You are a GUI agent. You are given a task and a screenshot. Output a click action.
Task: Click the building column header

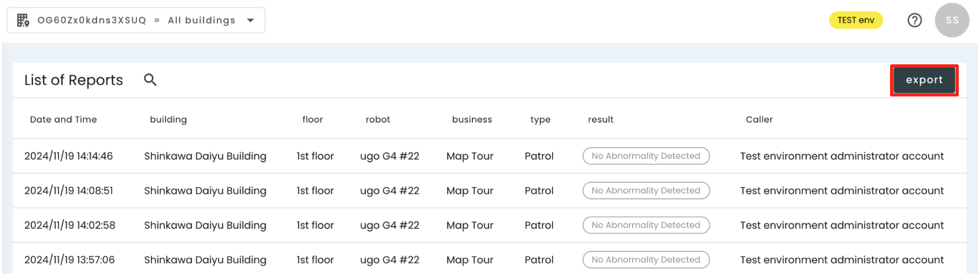click(x=169, y=119)
